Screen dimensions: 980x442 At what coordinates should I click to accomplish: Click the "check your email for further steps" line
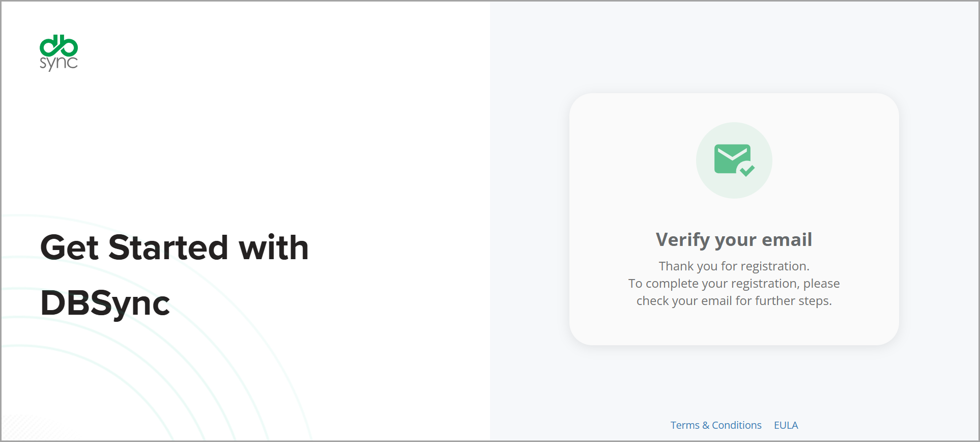(x=734, y=301)
